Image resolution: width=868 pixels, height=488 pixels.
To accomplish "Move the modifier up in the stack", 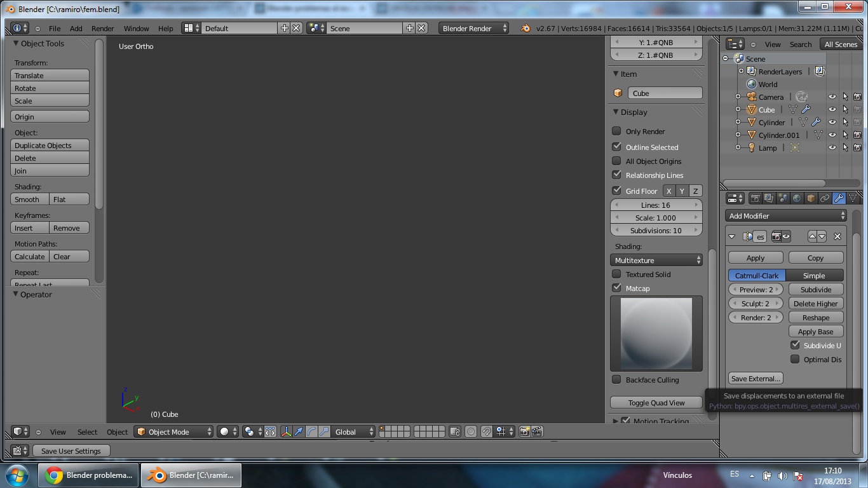I will (x=812, y=236).
